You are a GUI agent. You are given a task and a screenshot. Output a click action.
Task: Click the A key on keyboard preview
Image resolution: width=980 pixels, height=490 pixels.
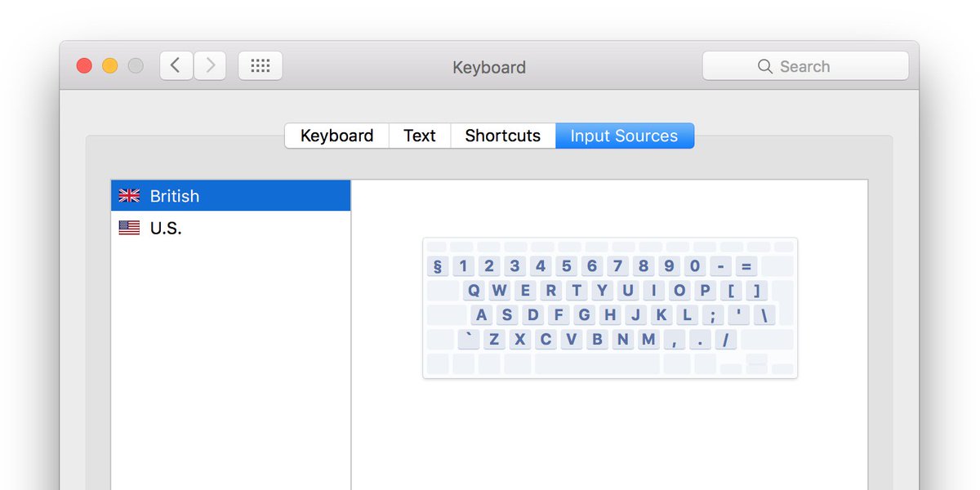482,315
